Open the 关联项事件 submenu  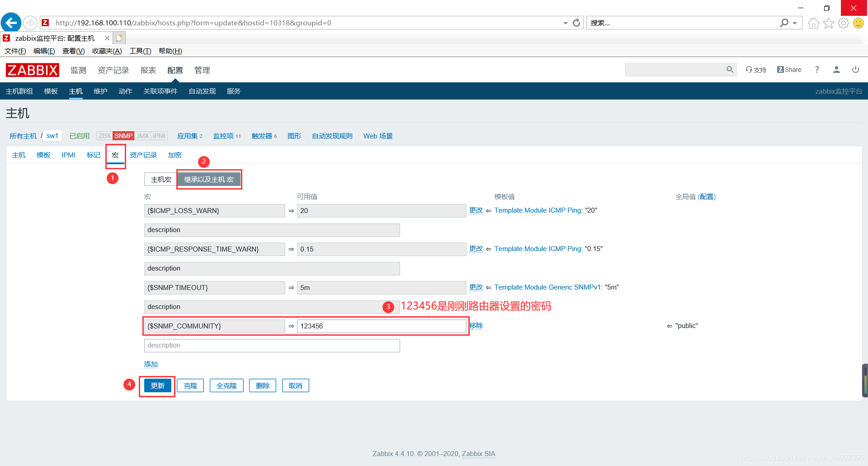coord(160,91)
